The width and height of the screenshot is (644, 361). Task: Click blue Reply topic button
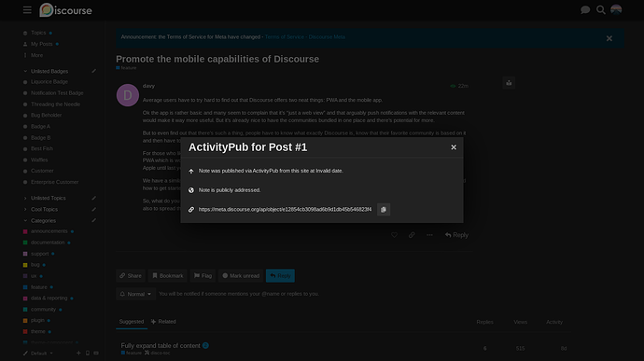[x=280, y=276]
